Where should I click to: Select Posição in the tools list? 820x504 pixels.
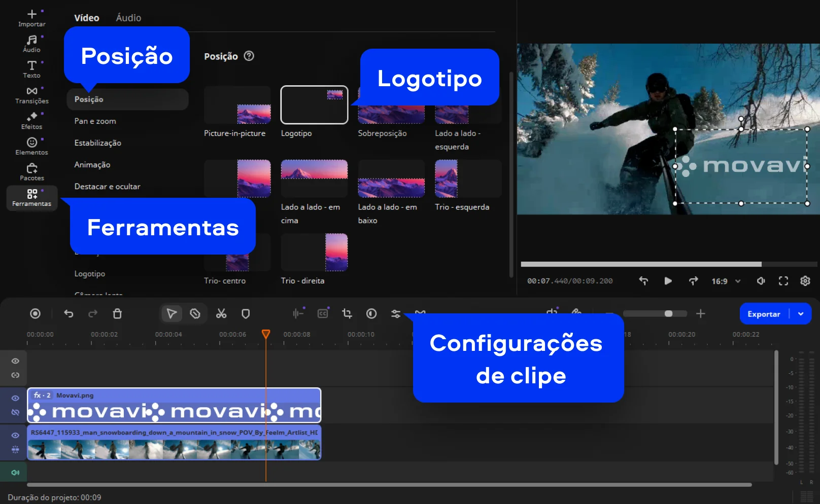(127, 99)
